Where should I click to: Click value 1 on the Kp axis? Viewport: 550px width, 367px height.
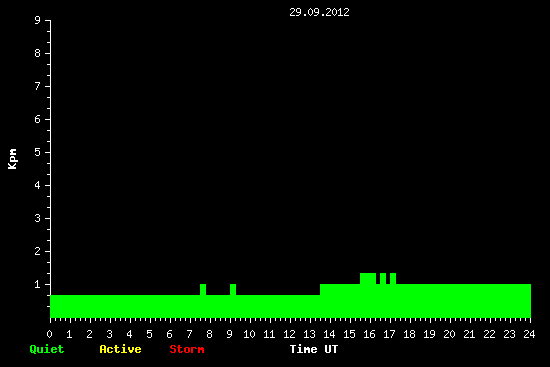point(38,284)
